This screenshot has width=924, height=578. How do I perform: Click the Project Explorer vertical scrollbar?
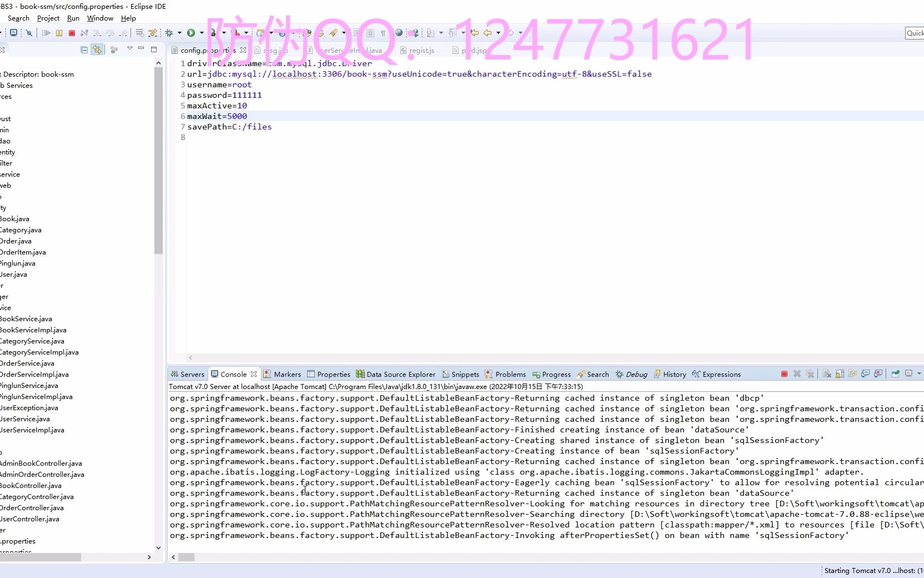158,161
